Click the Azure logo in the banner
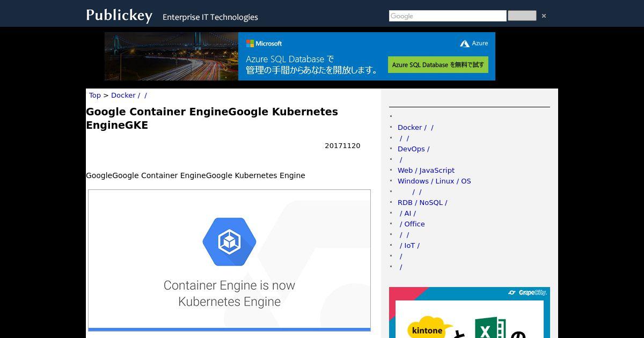The image size is (644, 338). tap(474, 43)
